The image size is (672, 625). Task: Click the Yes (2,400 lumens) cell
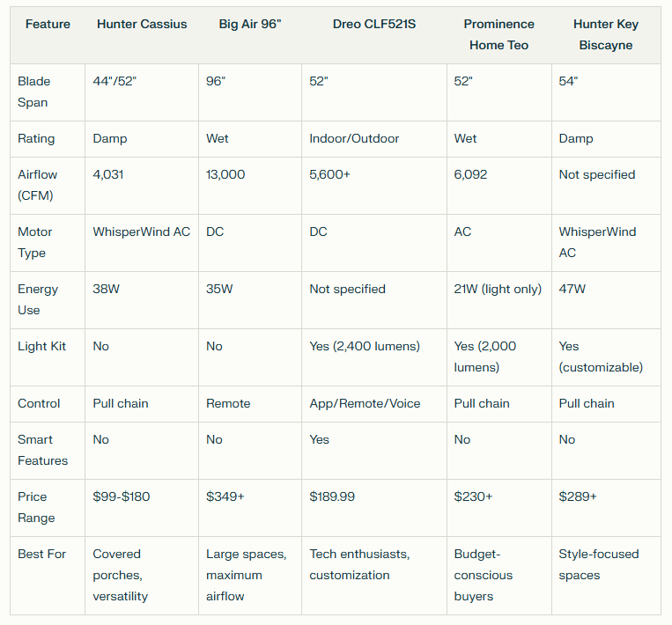tap(365, 346)
